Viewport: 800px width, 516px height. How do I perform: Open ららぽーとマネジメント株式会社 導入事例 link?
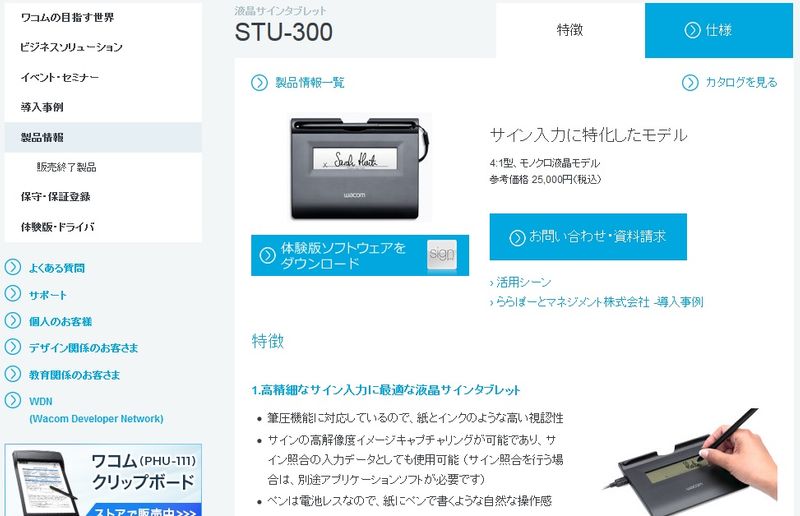596,302
